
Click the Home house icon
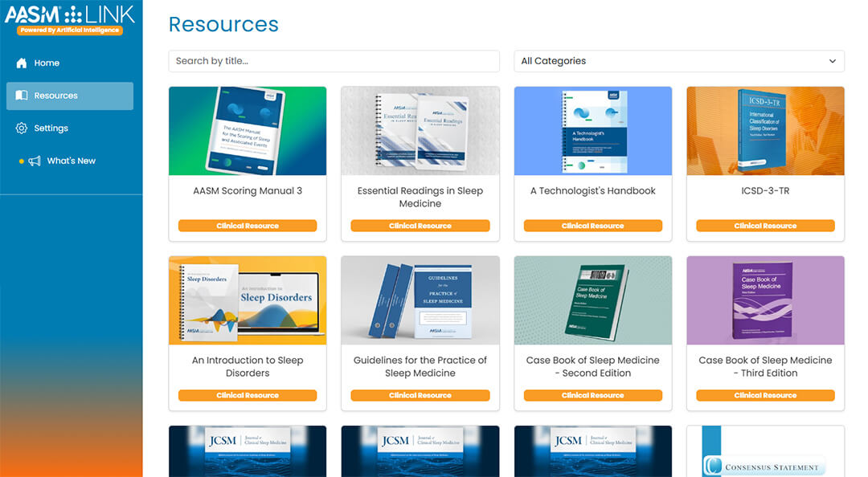[x=22, y=63]
